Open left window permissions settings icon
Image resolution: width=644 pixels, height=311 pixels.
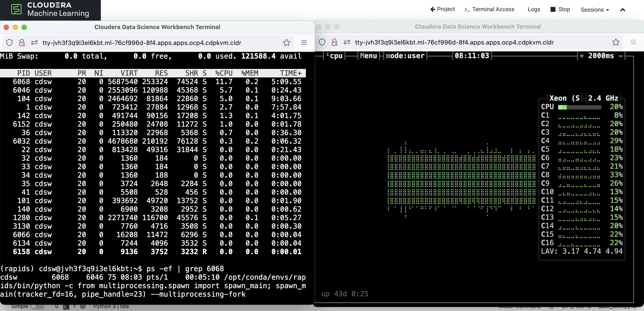pos(34,43)
